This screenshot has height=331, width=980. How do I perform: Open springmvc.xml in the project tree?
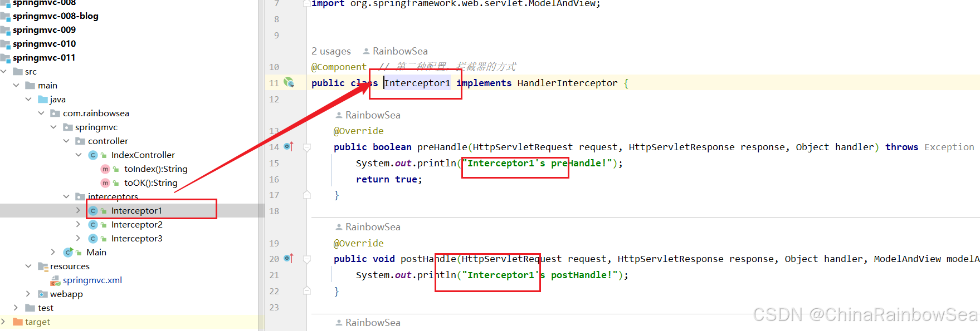92,280
